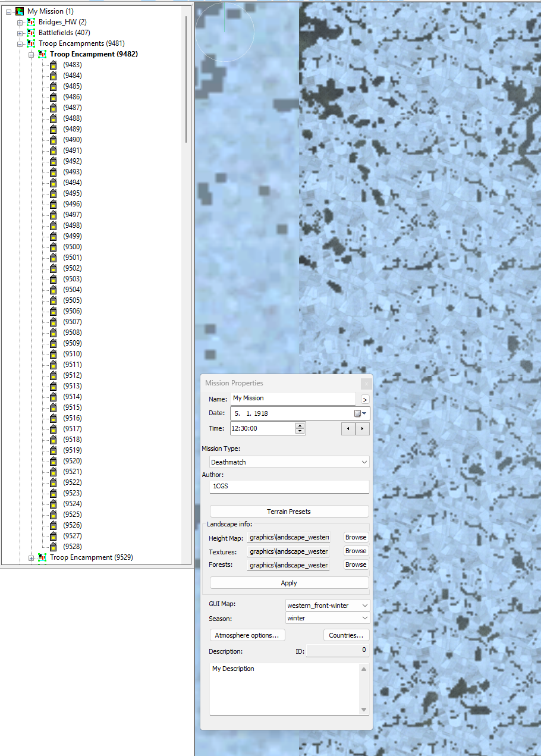Click the mission Name input field
Image resolution: width=541 pixels, height=756 pixels.
[x=293, y=399]
